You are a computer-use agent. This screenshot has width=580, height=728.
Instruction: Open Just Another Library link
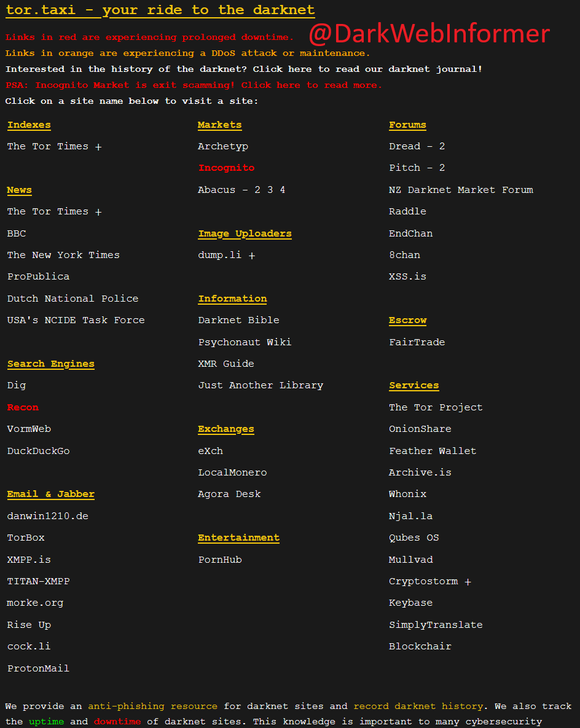coord(261,385)
